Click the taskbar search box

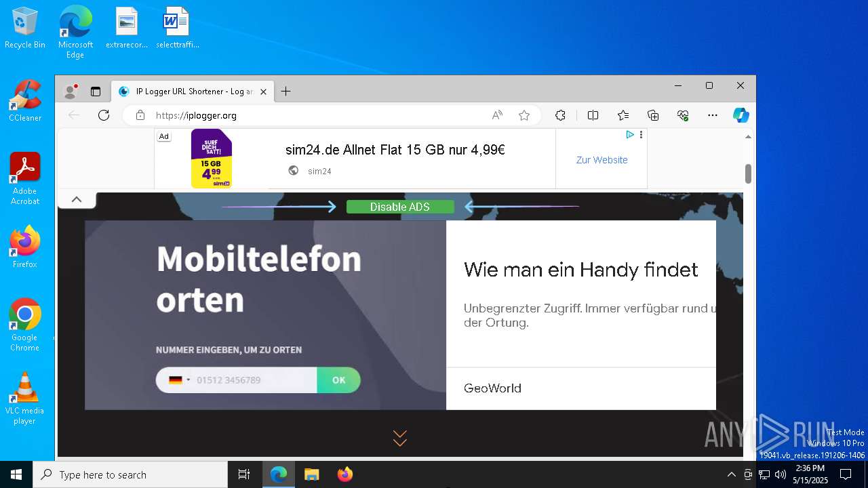point(130,474)
